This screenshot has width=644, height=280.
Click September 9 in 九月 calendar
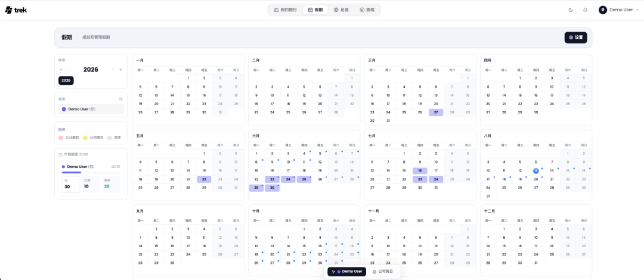point(172,237)
